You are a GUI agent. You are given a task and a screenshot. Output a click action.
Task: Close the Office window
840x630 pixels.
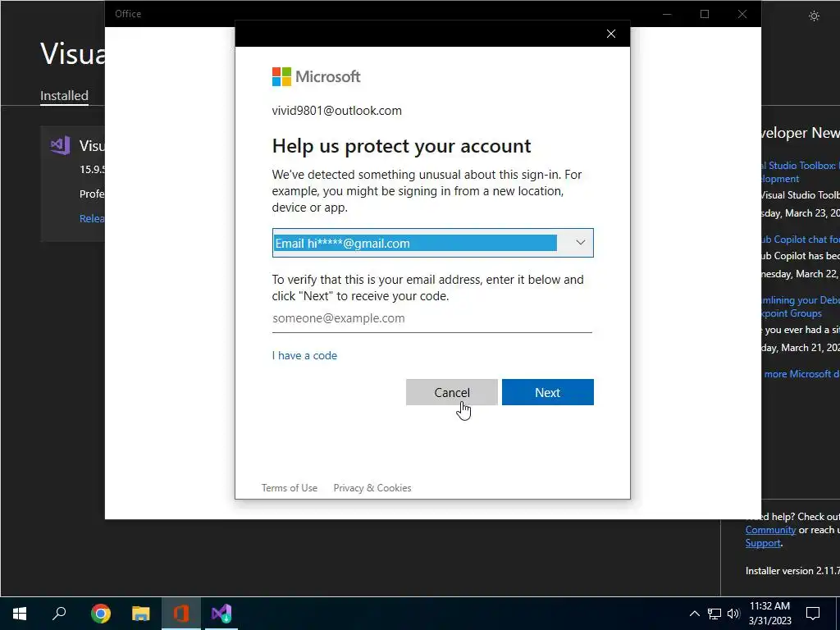pyautogui.click(x=742, y=14)
